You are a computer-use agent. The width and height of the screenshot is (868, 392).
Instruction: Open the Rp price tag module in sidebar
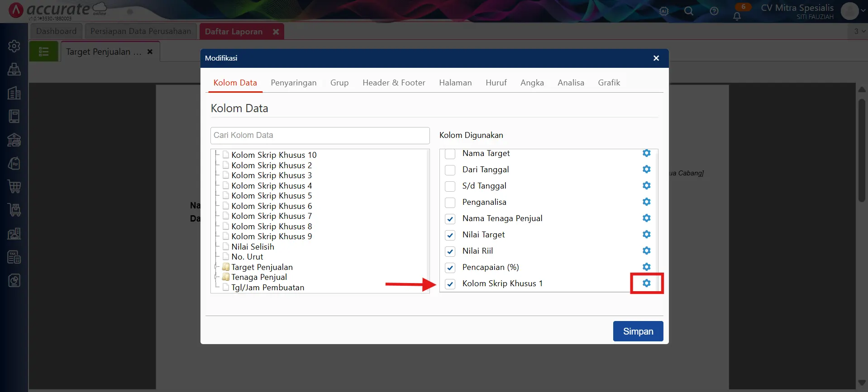(x=14, y=163)
